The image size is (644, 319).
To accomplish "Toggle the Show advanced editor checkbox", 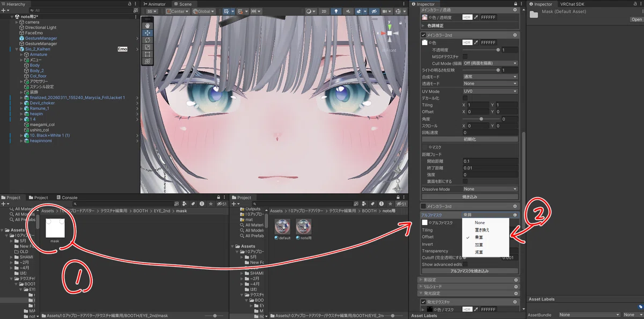I will point(465,264).
